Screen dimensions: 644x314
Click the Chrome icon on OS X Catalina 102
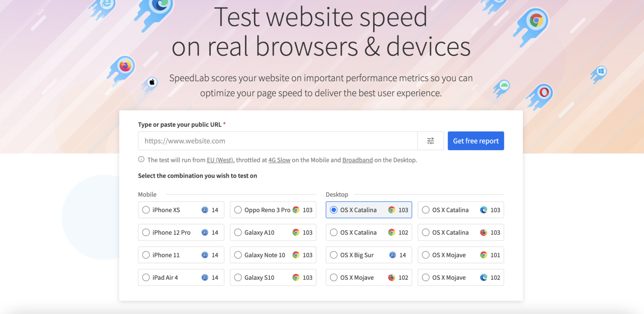click(392, 232)
